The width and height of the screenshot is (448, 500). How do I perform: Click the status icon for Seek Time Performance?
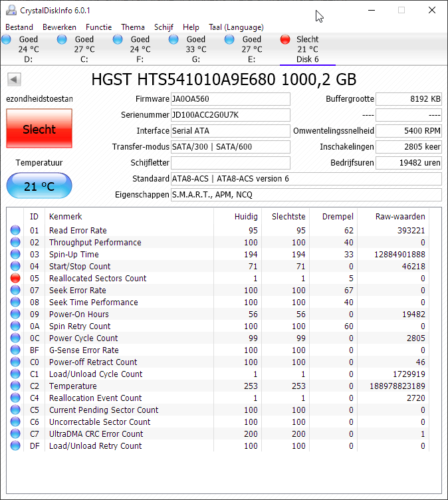pos(15,302)
